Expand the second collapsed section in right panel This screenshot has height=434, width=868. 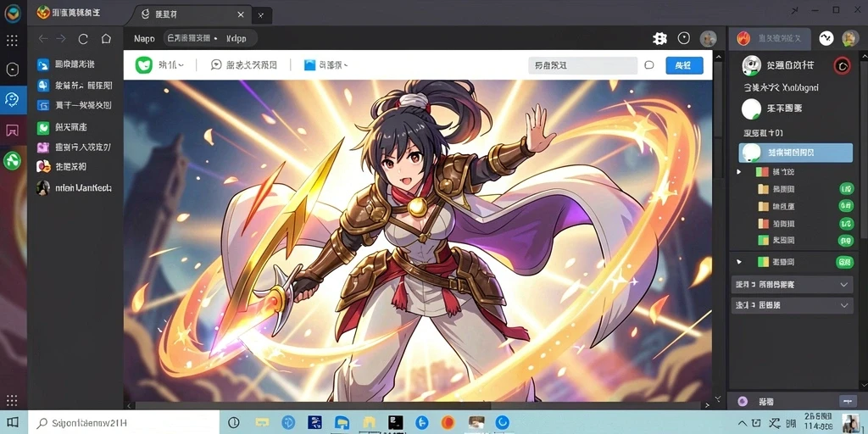pos(793,305)
